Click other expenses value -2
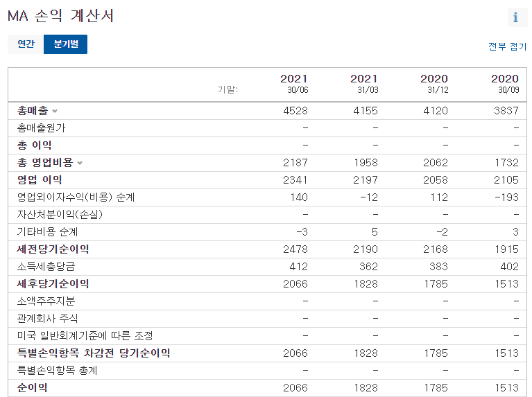This screenshot has height=397, width=532. pos(442,231)
